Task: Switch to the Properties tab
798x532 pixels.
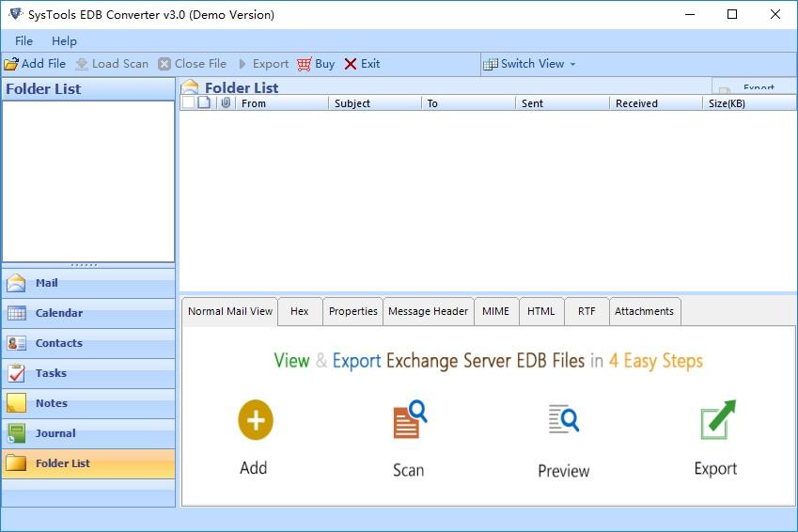Action: click(352, 311)
